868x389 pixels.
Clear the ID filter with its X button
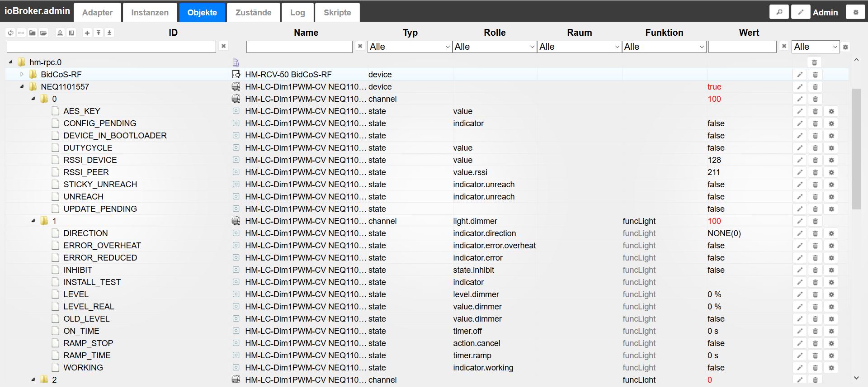pyautogui.click(x=223, y=46)
